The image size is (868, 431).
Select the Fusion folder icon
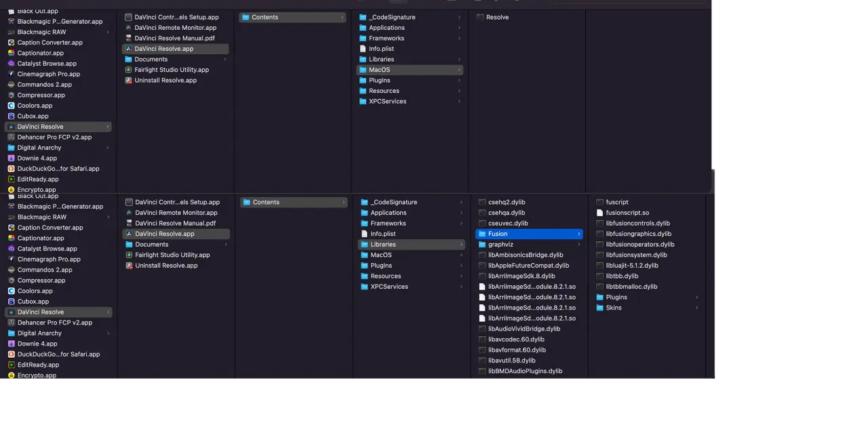481,234
